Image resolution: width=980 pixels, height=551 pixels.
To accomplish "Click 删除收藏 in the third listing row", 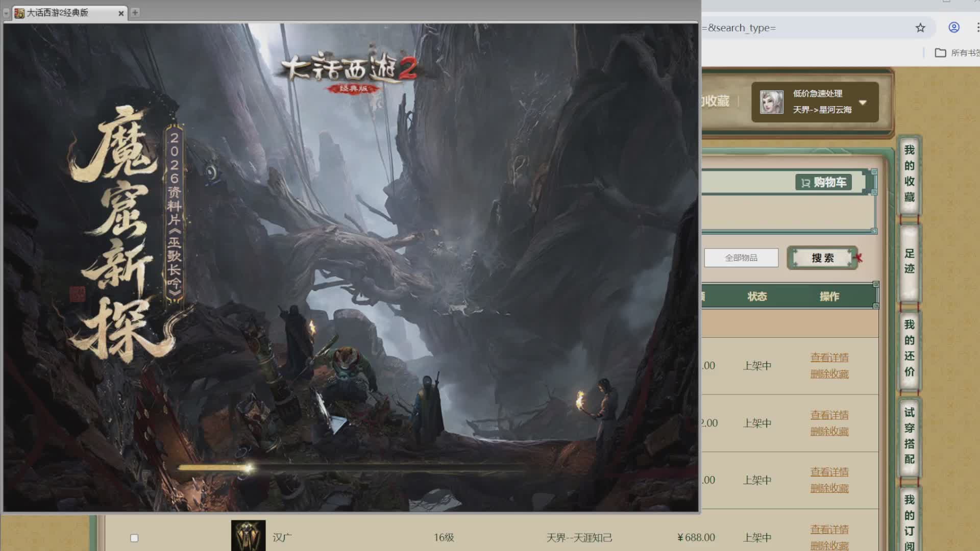I will [x=829, y=488].
